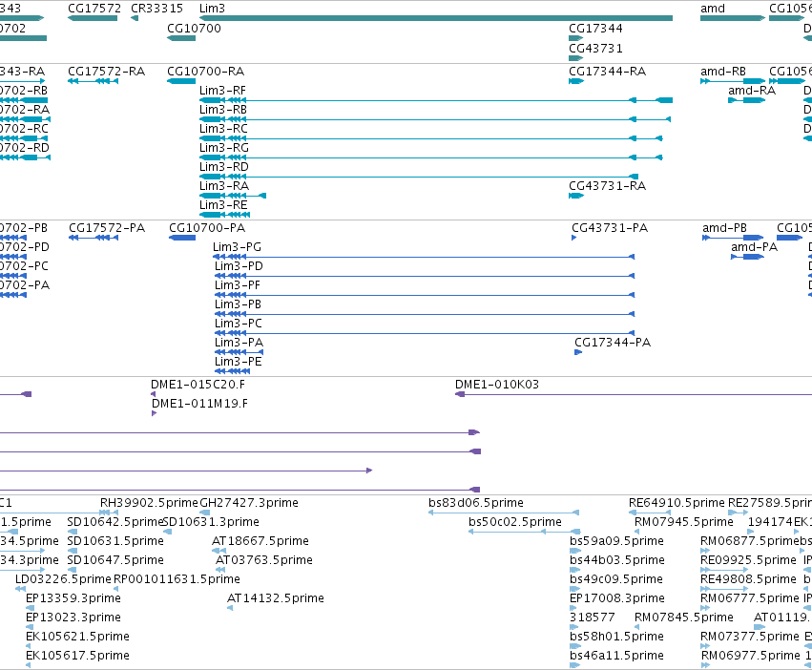Click transcript CG10700-RA

(x=205, y=71)
